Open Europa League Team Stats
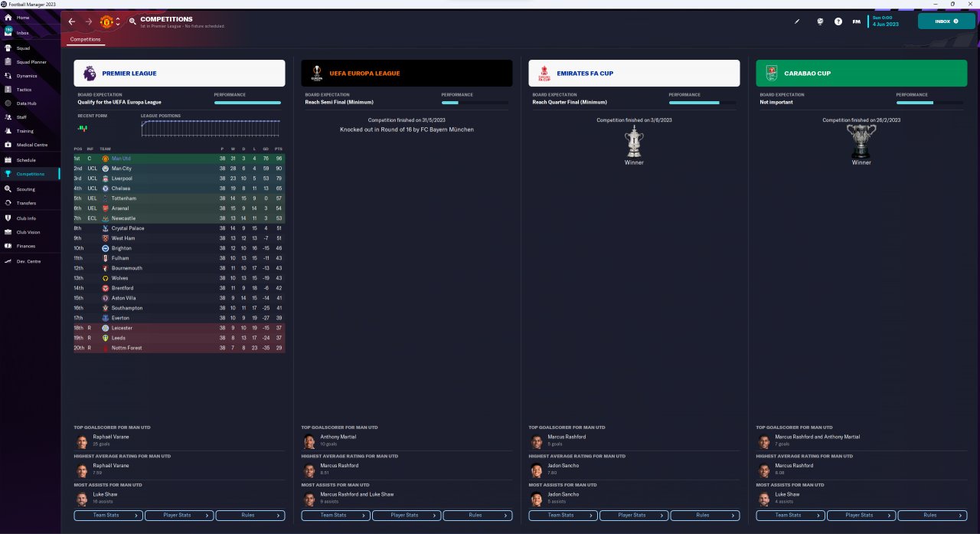 click(x=335, y=515)
